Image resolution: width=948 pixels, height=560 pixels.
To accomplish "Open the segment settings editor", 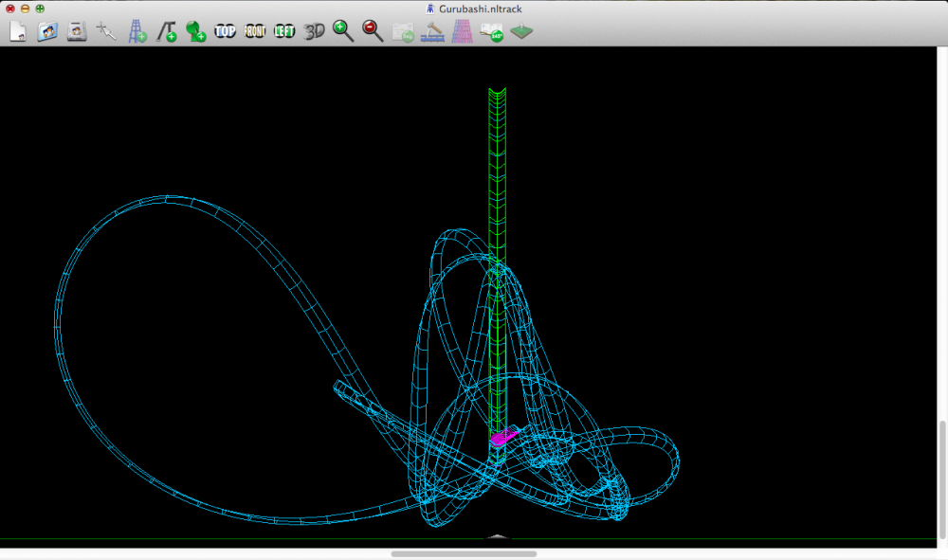I will pos(402,31).
